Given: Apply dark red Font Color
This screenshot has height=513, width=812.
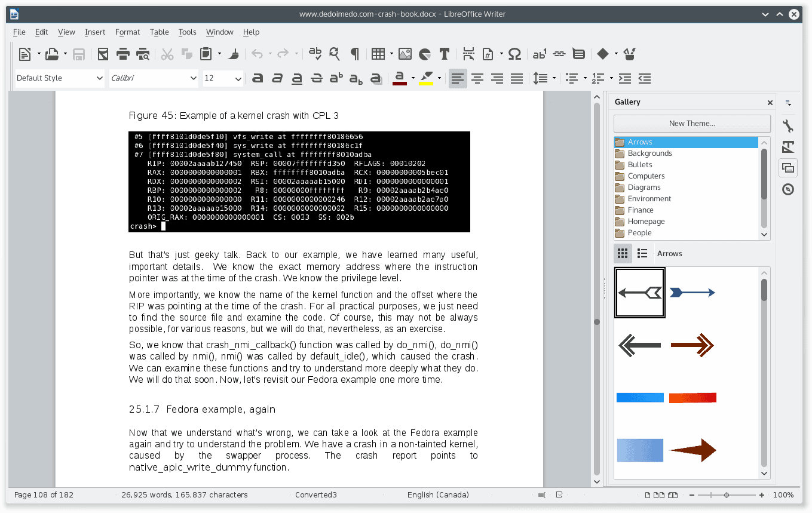Looking at the screenshot, I should click(x=400, y=78).
